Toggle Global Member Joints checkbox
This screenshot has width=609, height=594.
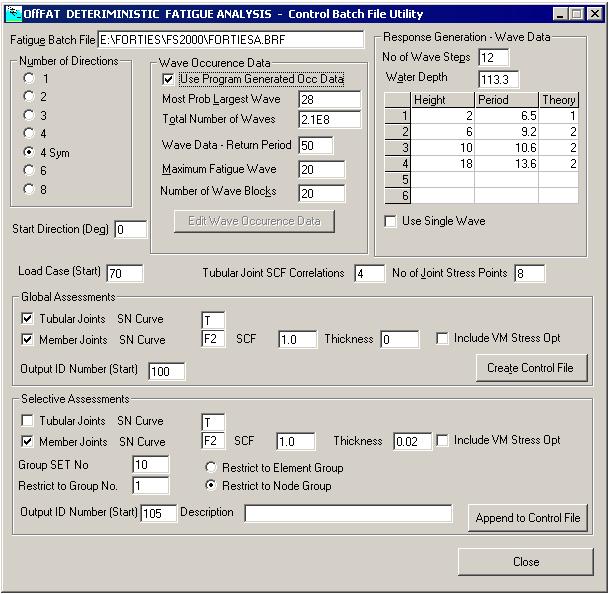(x=27, y=340)
